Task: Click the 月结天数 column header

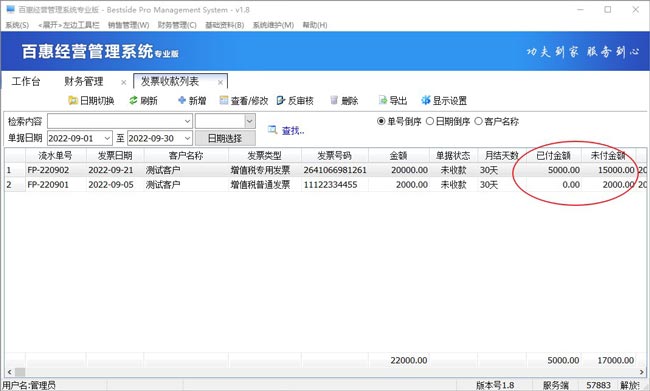Action: pos(502,155)
